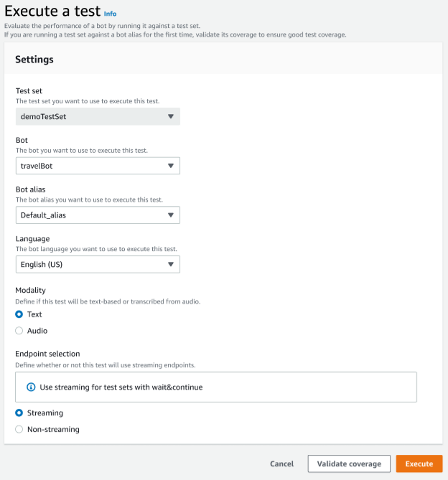Click the arrow icon beside English (US)
This screenshot has width=448, height=480.
click(x=171, y=264)
